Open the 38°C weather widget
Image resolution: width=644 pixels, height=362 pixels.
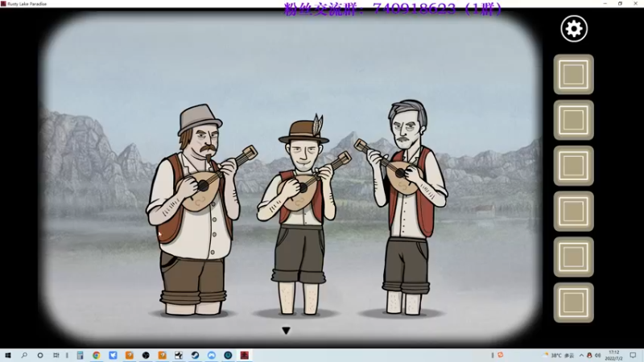[x=559, y=356]
